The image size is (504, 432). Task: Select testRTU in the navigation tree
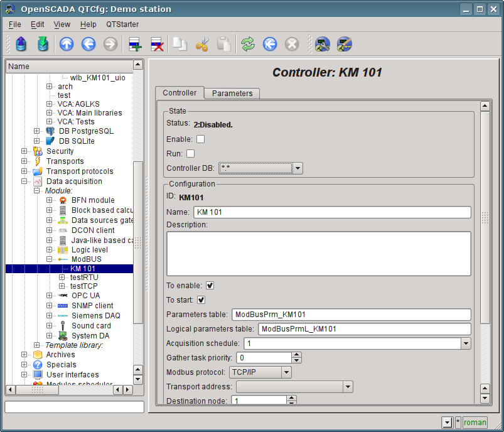[84, 277]
